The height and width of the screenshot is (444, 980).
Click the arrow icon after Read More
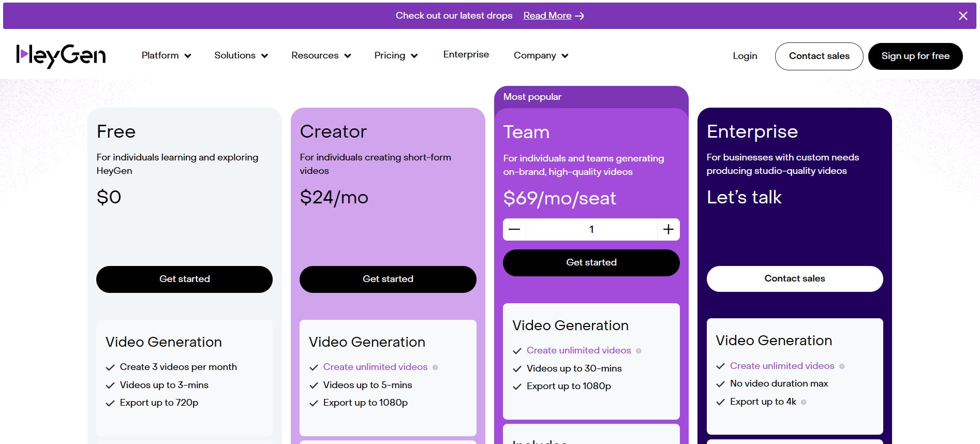point(580,16)
